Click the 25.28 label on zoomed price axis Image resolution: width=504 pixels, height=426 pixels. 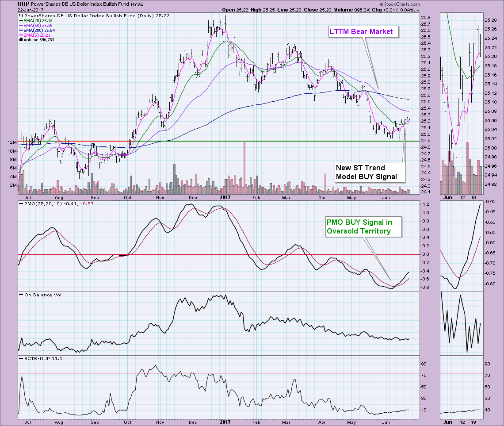[490, 20]
